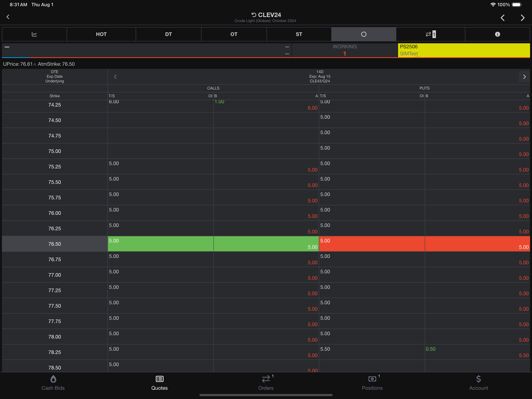Tap the call ask 5.00 at 77.25
The image size is (532, 399).
click(312, 293)
